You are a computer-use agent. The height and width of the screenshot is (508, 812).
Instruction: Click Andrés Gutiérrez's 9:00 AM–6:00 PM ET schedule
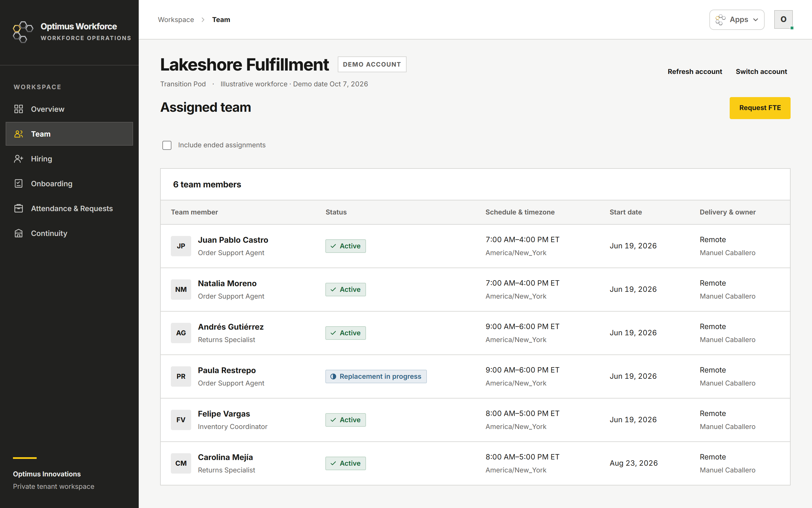pos(522,327)
